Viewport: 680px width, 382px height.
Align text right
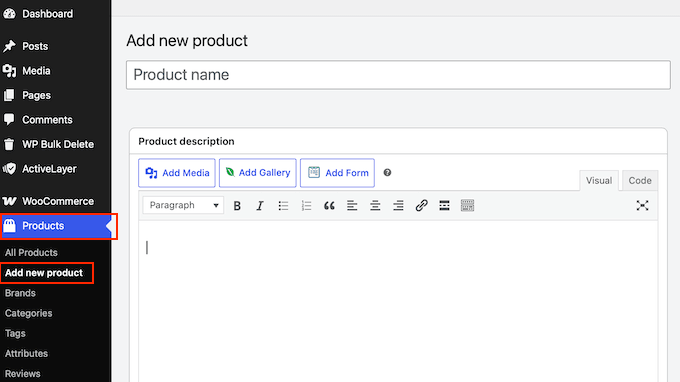[x=398, y=206]
